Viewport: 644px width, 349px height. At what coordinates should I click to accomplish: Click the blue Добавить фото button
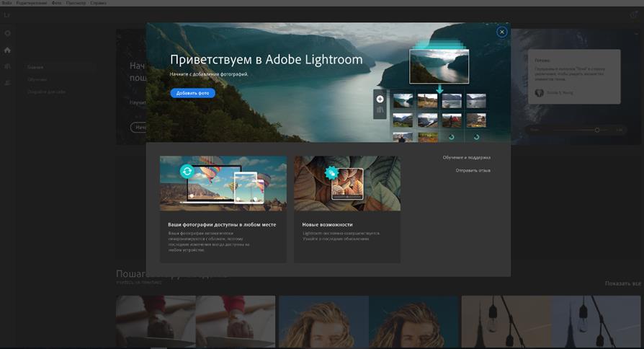click(x=192, y=93)
